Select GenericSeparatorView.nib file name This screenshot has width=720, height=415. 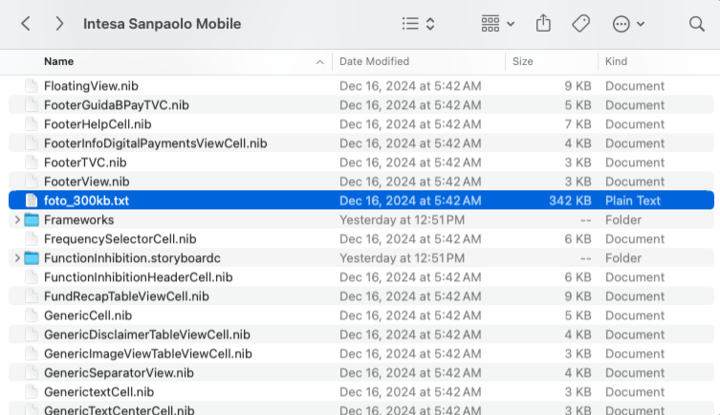tap(119, 373)
